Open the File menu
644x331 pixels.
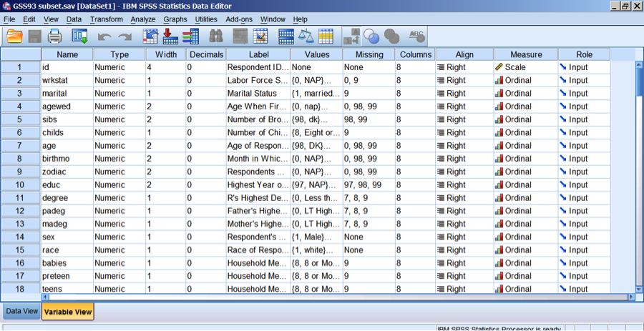(9, 19)
